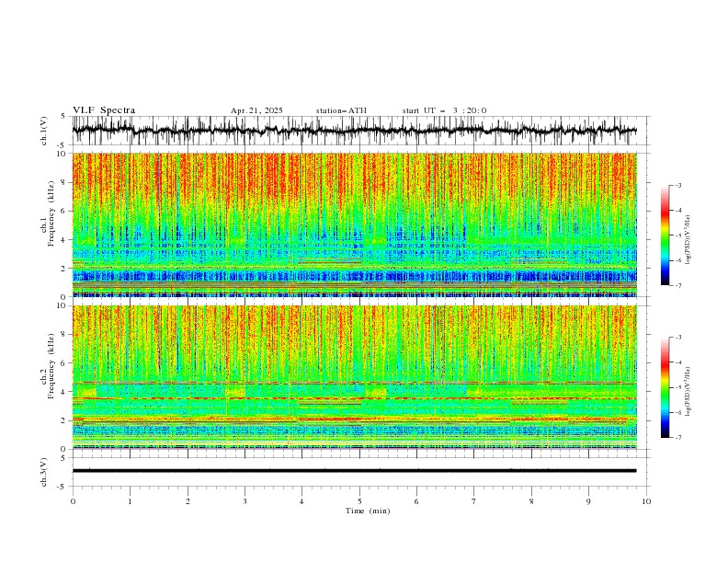Click time axis tick label "2"
728x563 pixels.
[x=188, y=501]
